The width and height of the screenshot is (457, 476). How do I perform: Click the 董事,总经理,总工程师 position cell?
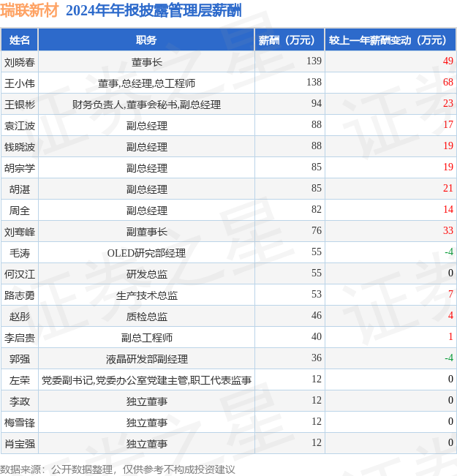pyautogui.click(x=147, y=83)
